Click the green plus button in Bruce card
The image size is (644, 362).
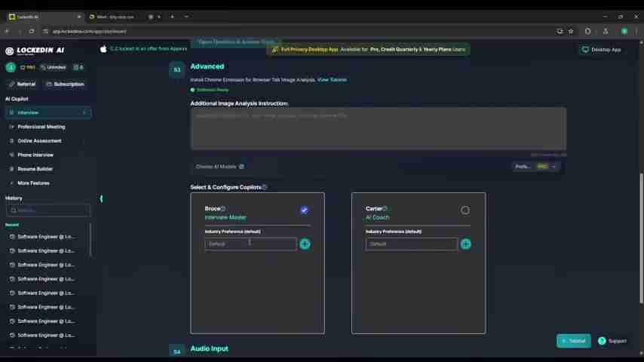click(305, 244)
